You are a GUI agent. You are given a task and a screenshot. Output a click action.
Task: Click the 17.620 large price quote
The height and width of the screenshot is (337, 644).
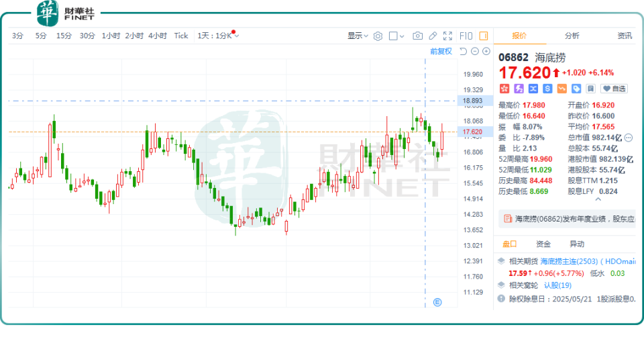pos(525,73)
